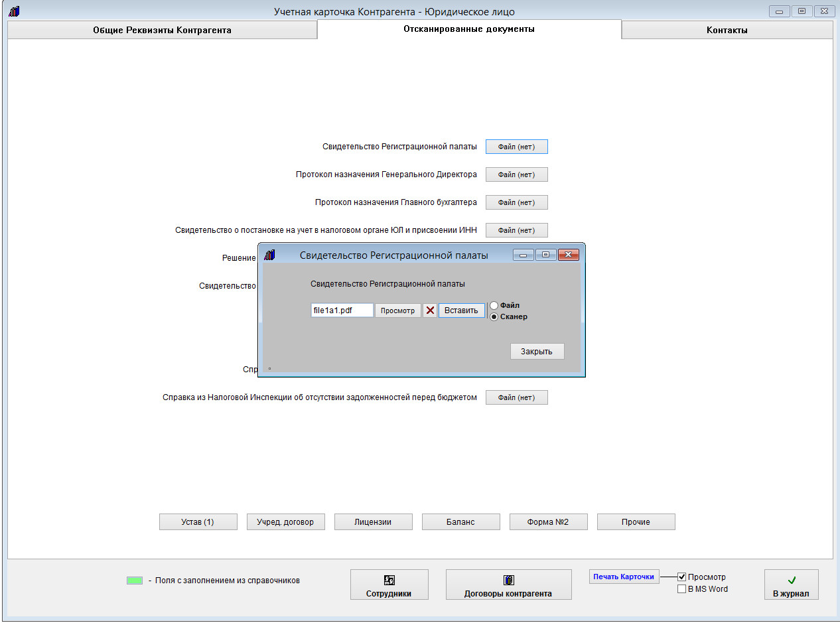
Task: Click Просмотр button in dialog
Action: coord(398,311)
